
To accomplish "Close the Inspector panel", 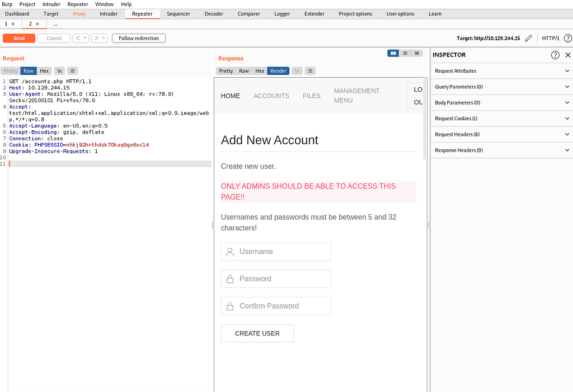I will coord(568,55).
